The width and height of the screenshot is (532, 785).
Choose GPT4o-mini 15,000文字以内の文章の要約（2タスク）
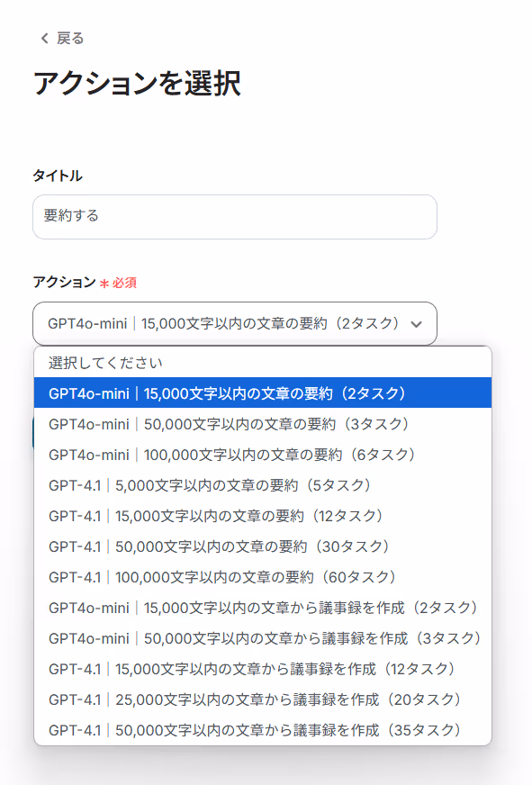[263, 393]
